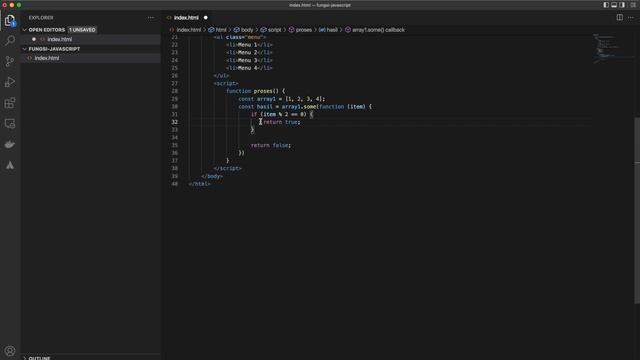Click the closing script tag line
The height and width of the screenshot is (360, 640).
click(x=227, y=168)
